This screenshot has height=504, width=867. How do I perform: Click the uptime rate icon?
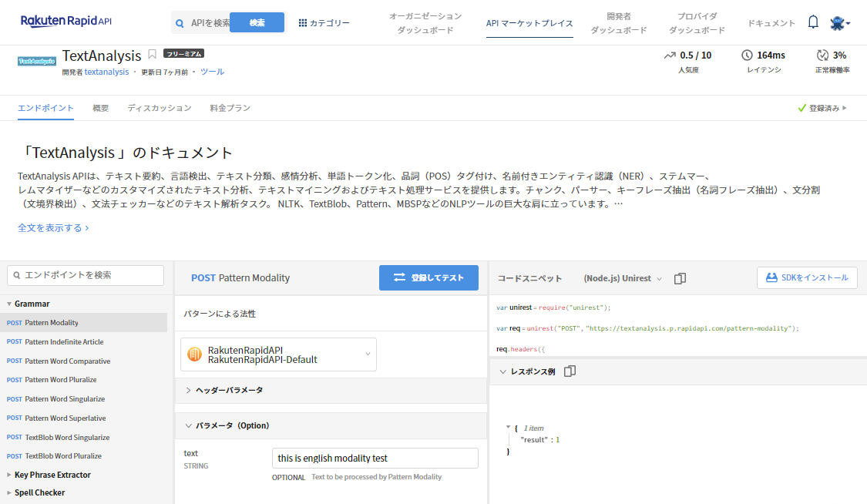click(822, 55)
